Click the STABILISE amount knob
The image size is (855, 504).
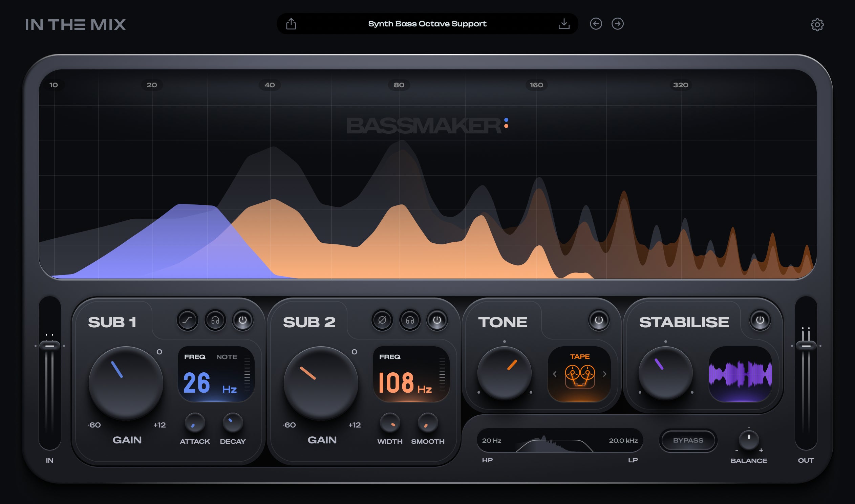coord(665,373)
